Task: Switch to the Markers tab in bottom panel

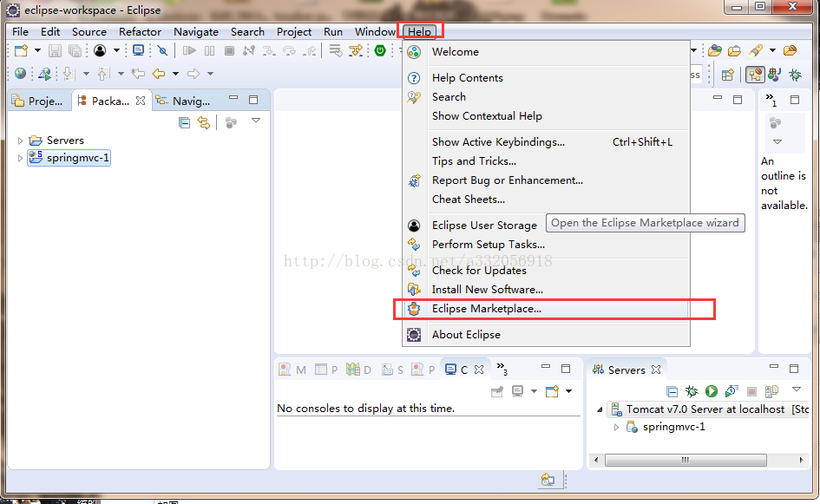Action: 292,370
